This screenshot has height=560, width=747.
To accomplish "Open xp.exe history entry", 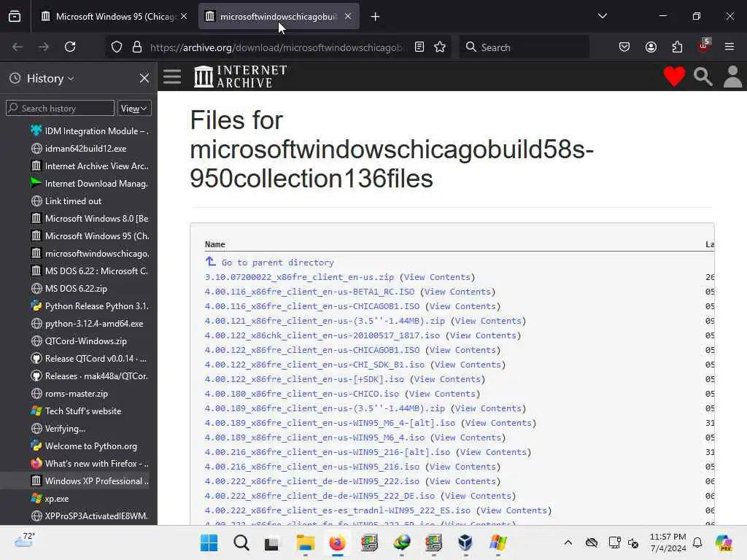I will click(x=50, y=499).
